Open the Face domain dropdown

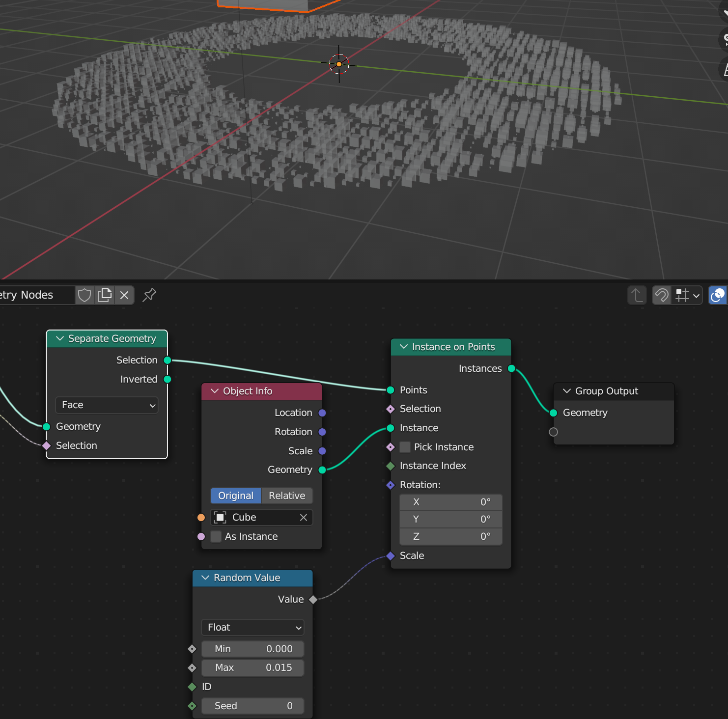point(107,405)
